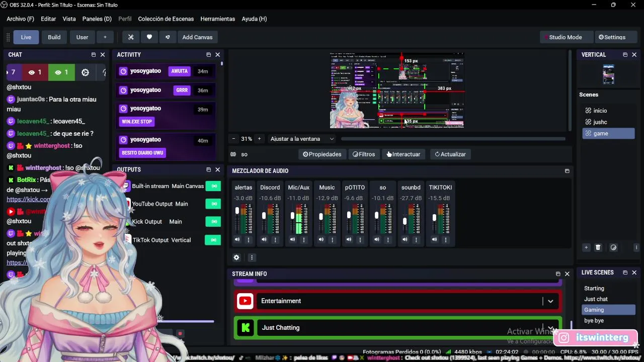Open chat settings gear icon

tap(85, 72)
